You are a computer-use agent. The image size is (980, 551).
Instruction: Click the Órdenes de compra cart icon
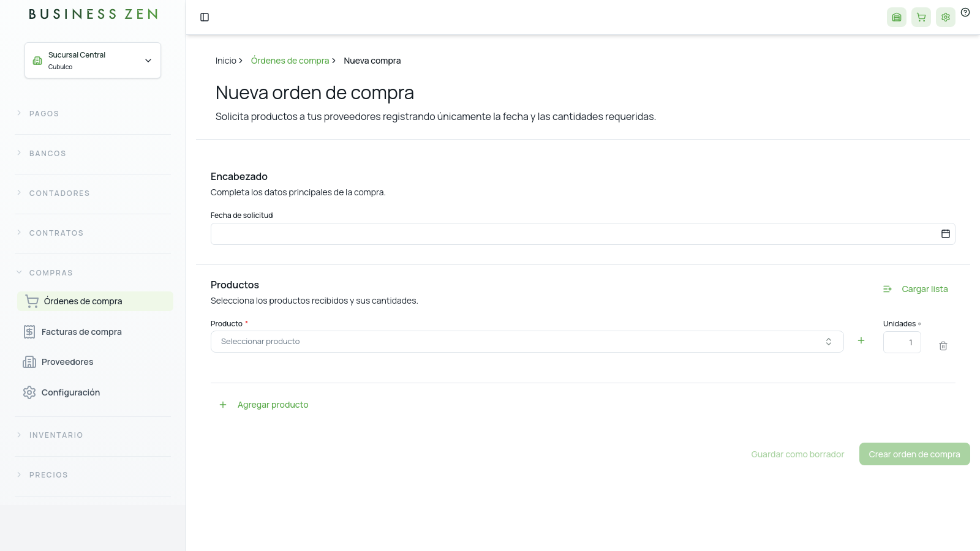point(32,301)
